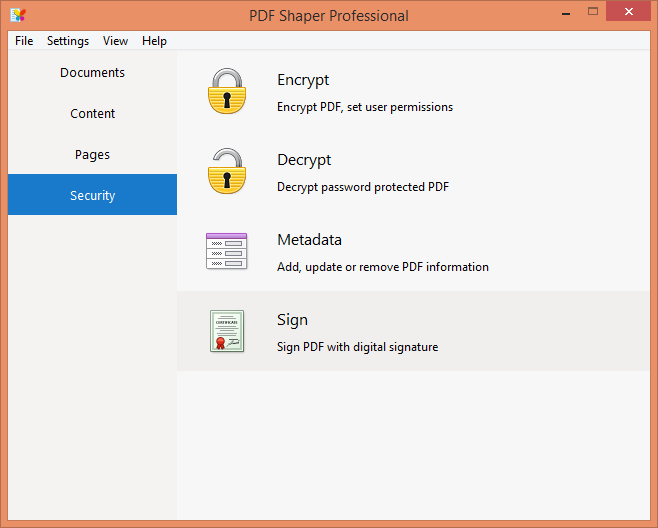
Task: Click 'Add, update or remove PDF information'
Action: (x=383, y=267)
